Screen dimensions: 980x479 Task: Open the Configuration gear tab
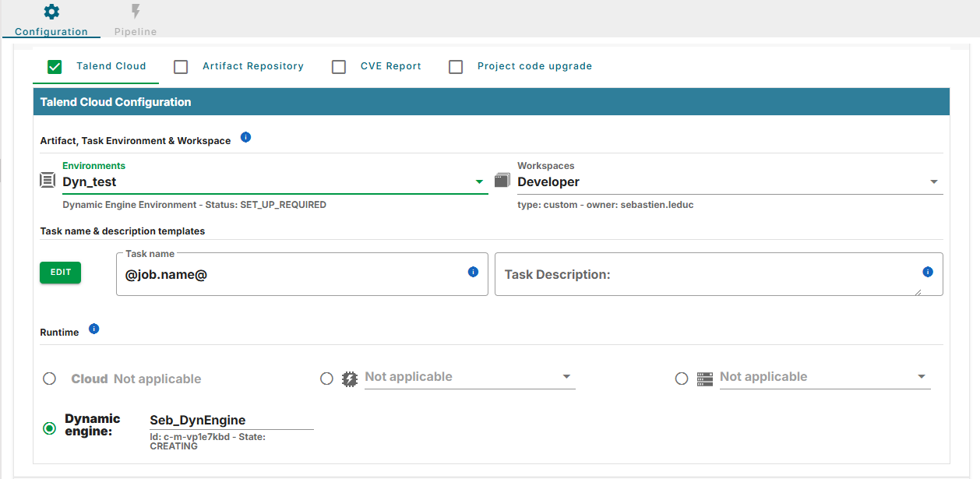pyautogui.click(x=51, y=19)
